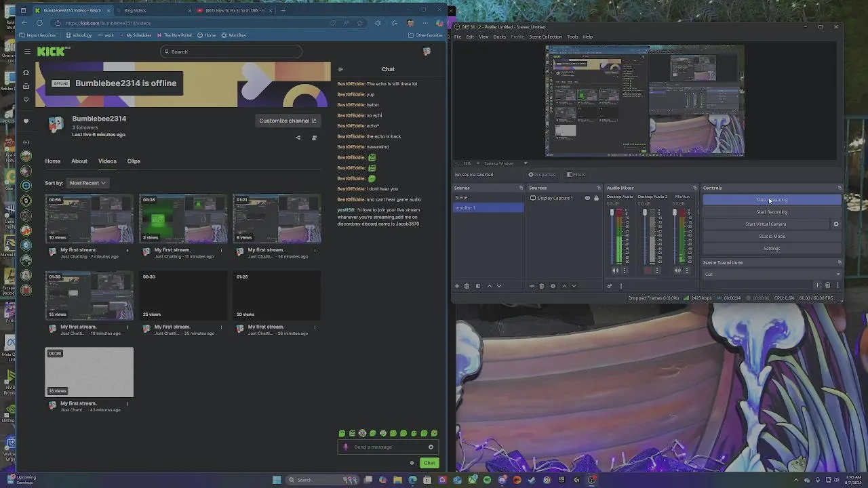Open Cut scene transition dropdown
868x488 pixels.
(772, 274)
